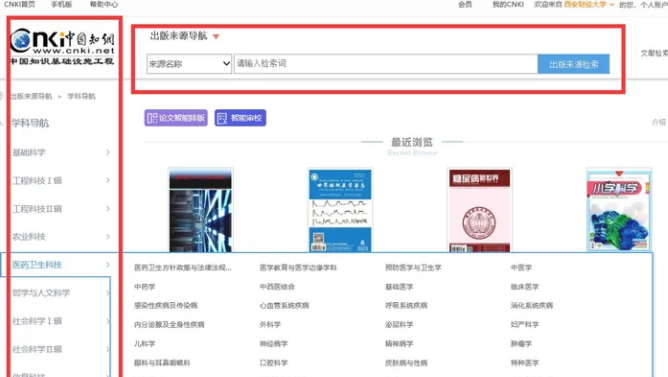Select 眼科与耳鼻咽喉科 subcategory
The height and width of the screenshot is (377, 668).
162,363
